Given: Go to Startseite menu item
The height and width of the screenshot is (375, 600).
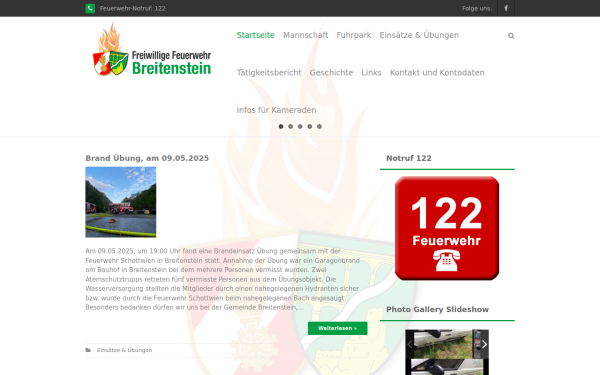Looking at the screenshot, I should coord(256,35).
